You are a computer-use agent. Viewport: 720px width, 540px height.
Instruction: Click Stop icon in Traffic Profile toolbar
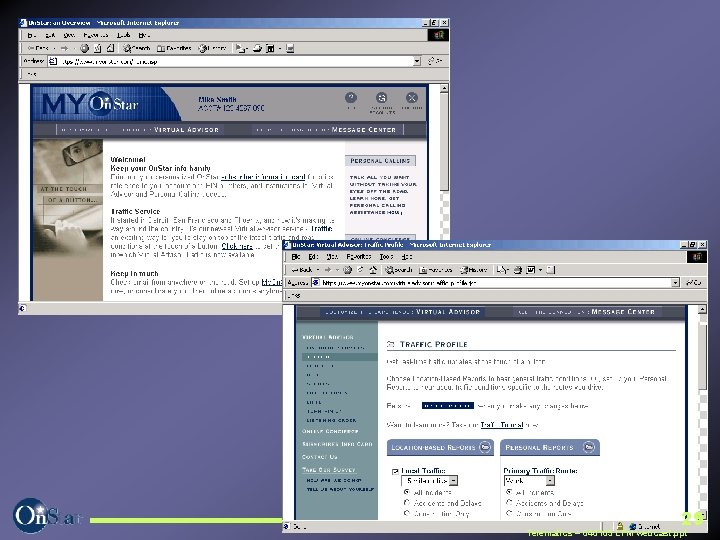(348, 270)
